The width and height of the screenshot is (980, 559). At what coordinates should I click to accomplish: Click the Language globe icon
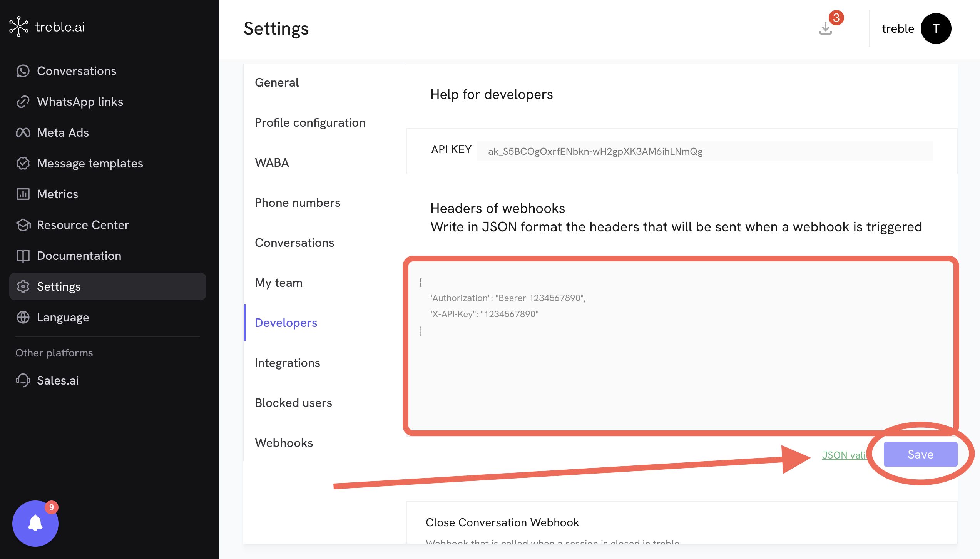point(23,317)
